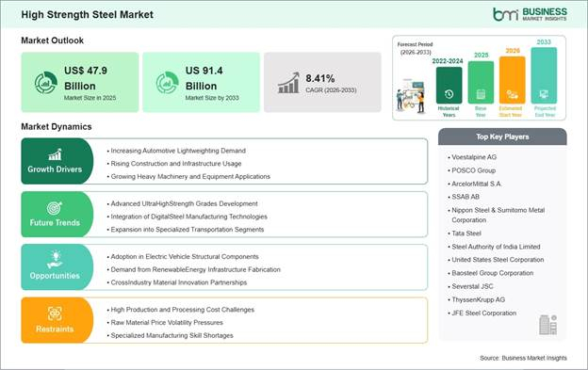Click the 8.41% CAGR card
The image size is (588, 370).
click(x=322, y=83)
